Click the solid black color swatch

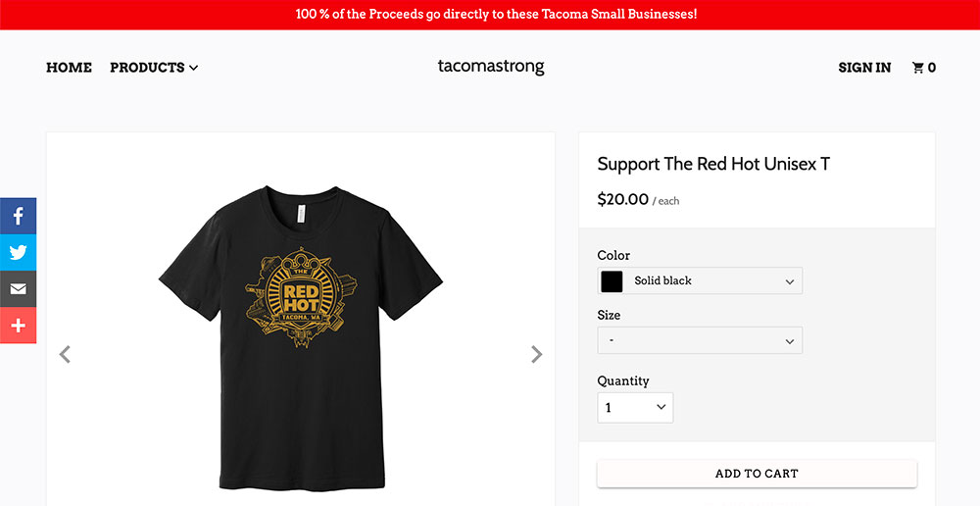tap(612, 280)
